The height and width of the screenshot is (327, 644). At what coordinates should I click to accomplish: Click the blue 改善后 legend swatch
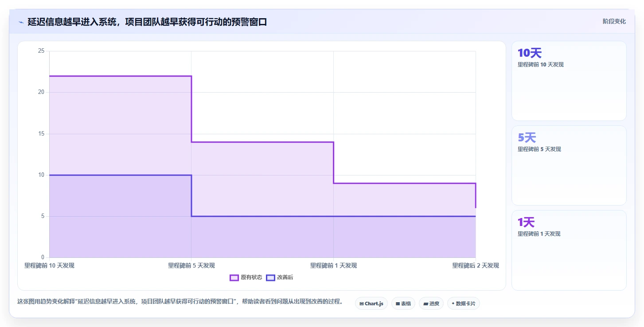(270, 278)
